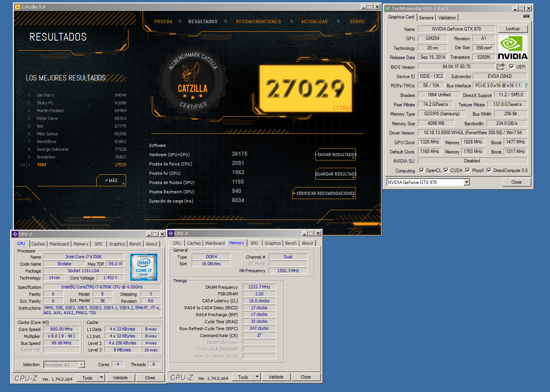Click the Close button in GPU-Z
The height and width of the screenshot is (392, 550).
tap(516, 182)
